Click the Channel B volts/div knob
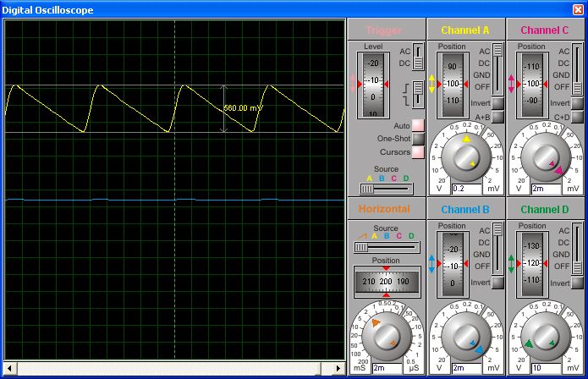The height and width of the screenshot is (379, 588). 466,336
